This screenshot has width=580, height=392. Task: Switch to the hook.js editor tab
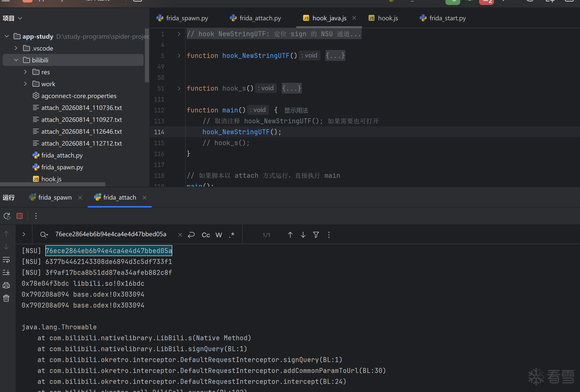383,18
